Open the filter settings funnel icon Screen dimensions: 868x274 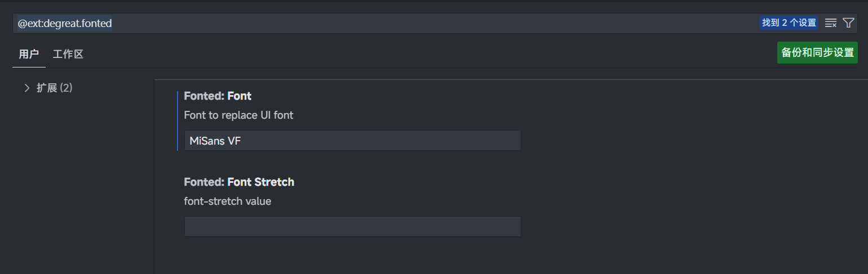point(848,23)
